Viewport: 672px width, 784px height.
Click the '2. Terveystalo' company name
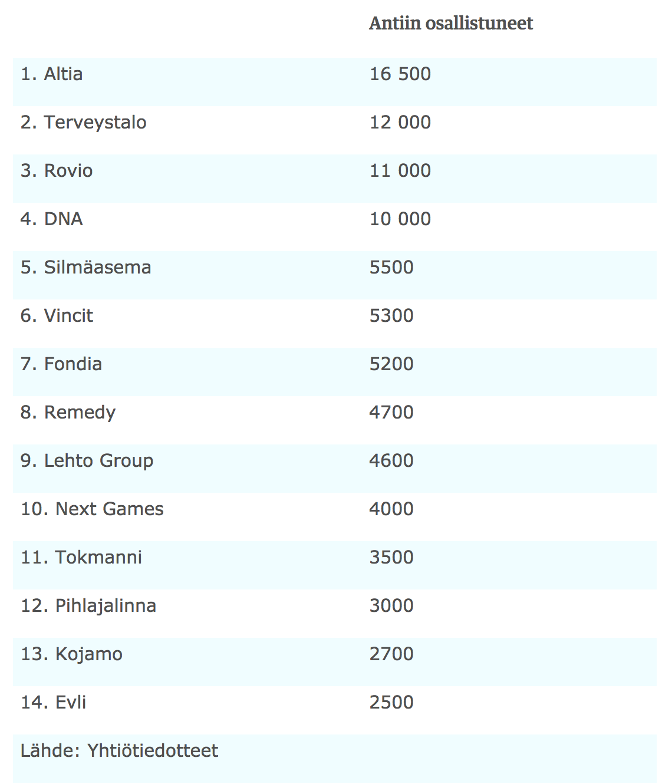tap(84, 123)
